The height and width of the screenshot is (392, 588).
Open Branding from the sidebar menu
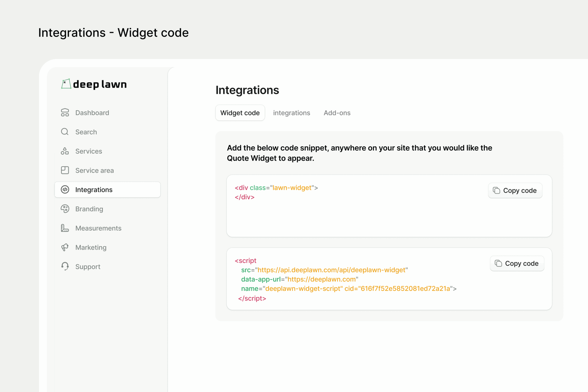click(x=89, y=209)
